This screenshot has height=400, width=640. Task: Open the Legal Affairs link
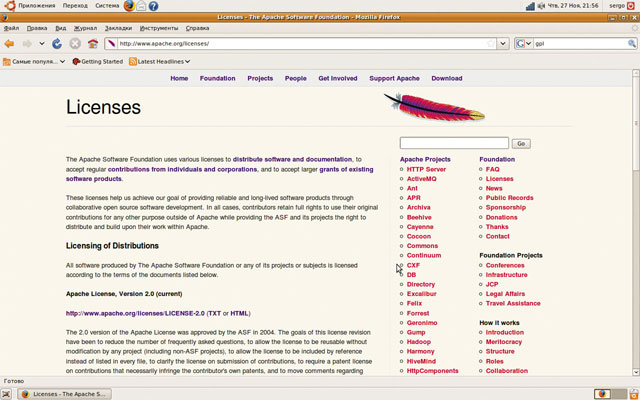pos(505,294)
